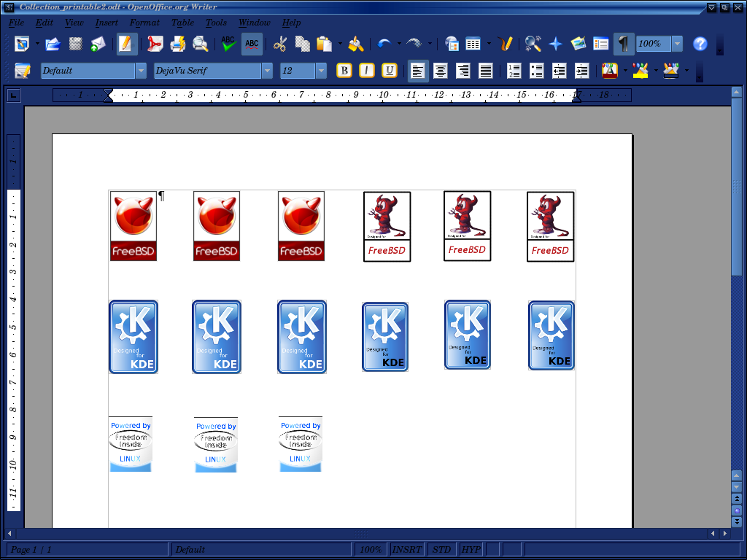Open Gallery picture icon
The width and height of the screenshot is (747, 560).
click(578, 44)
